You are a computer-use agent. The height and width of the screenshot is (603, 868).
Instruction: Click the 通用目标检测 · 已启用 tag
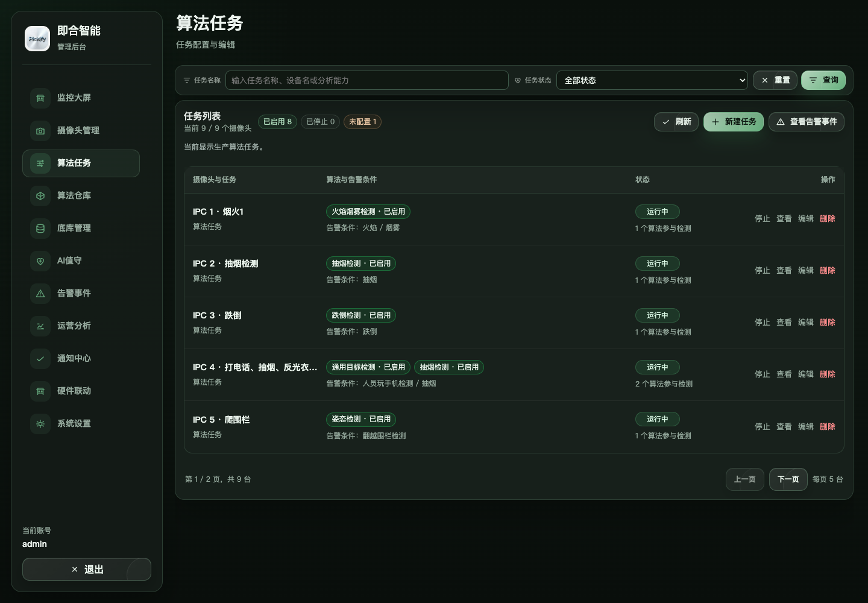pos(368,367)
